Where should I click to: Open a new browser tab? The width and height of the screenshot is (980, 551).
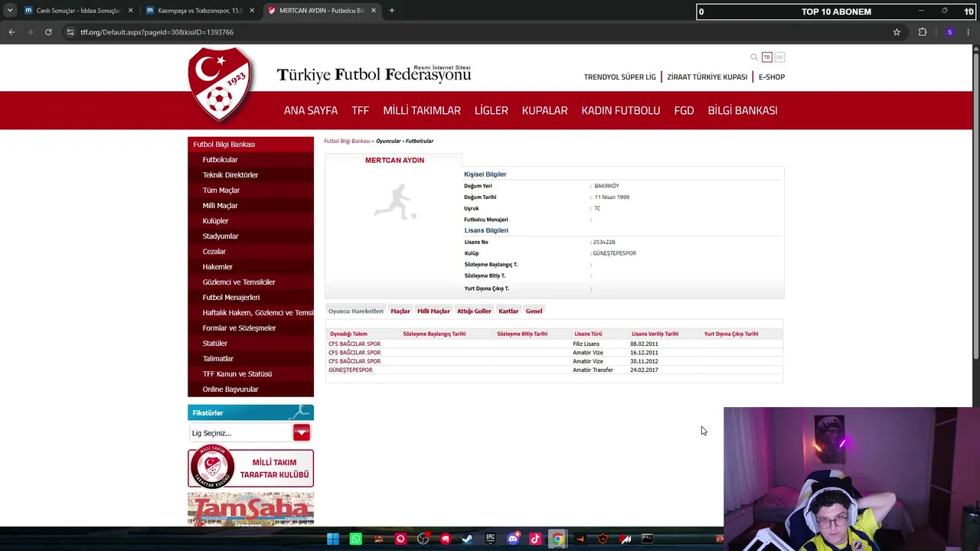click(391, 11)
